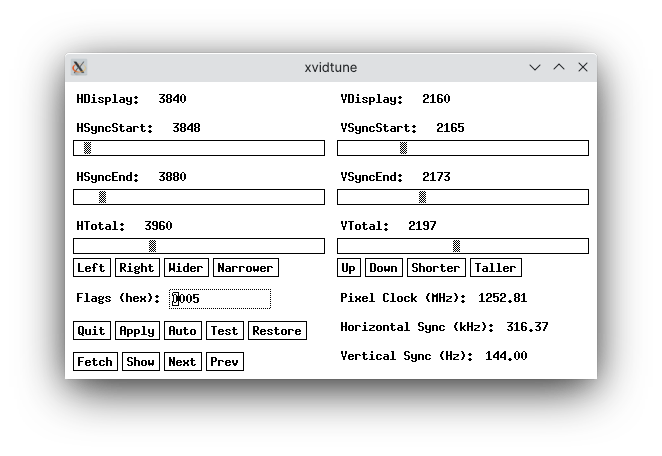Image resolution: width=662 pixels, height=456 pixels.
Task: Click the HSyncEnd slider thumb
Action: pos(102,197)
